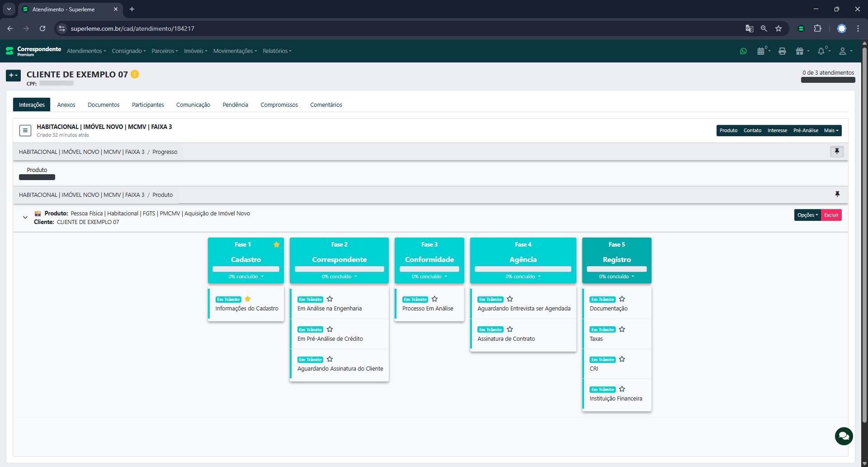Screen dimensions: 868x467
Task: Click the Fase 5 Registro card header
Action: pyautogui.click(x=617, y=253)
